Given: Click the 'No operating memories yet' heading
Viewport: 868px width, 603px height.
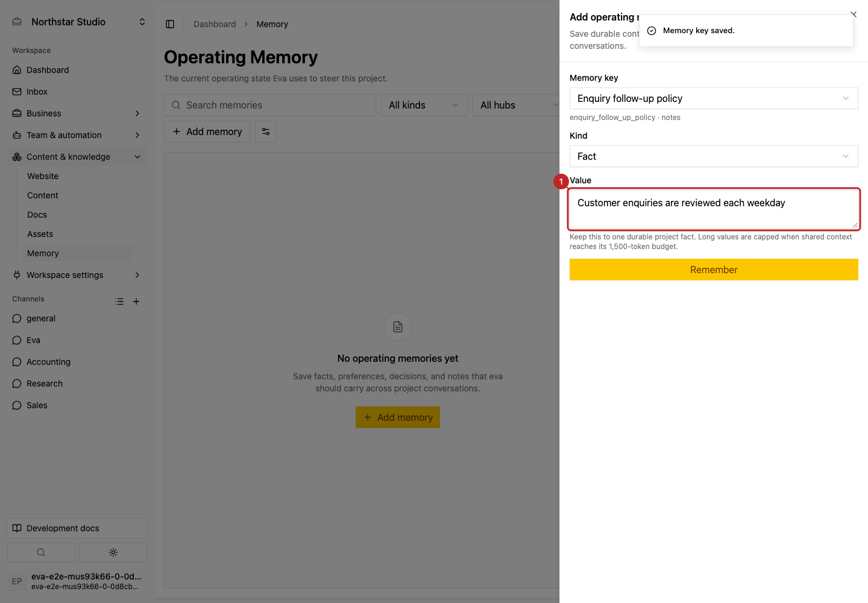Looking at the screenshot, I should click(x=398, y=358).
